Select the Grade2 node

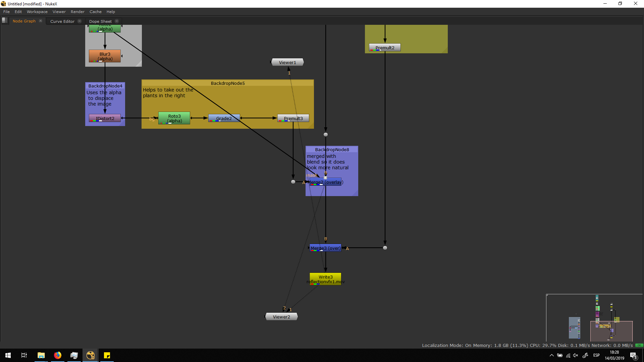coord(224,118)
